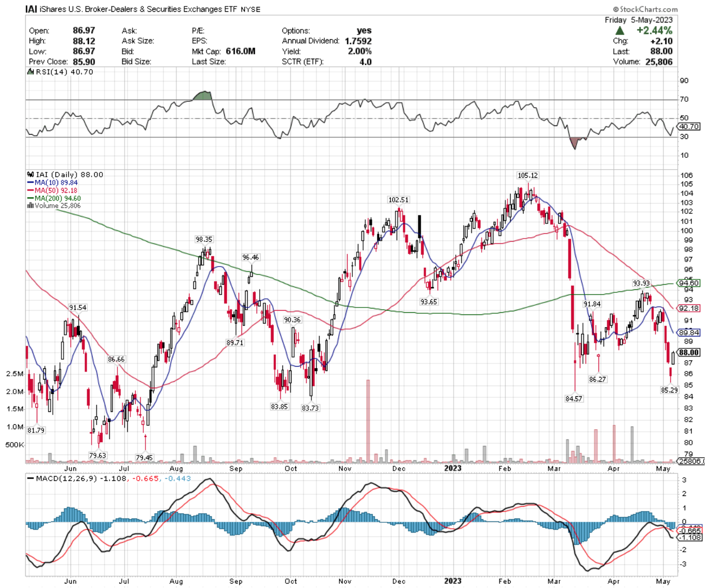Click the 2023 label on price chart axis
Image resolution: width=709 pixels, height=588 pixels.
point(453,468)
